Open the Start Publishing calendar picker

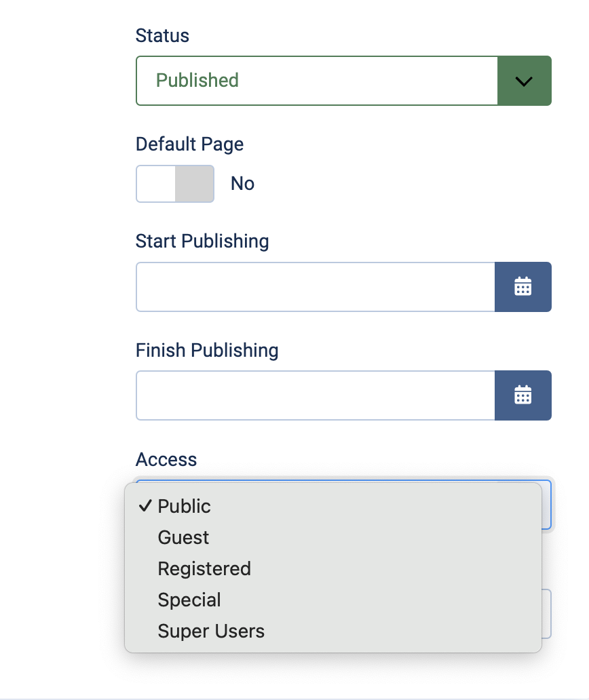(522, 287)
